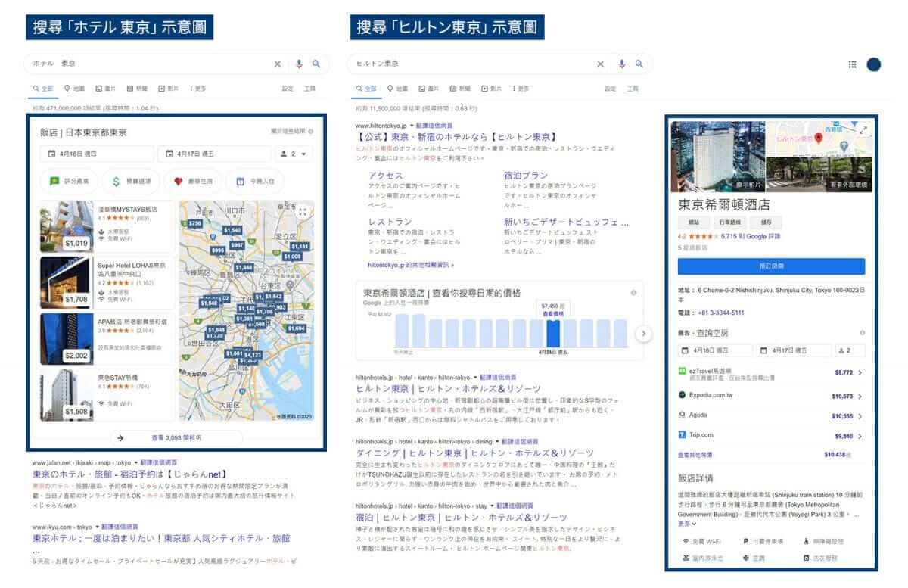Image resolution: width=908 pixels, height=588 pixels.
Task: Open the account avatar menu
Action: 874,64
